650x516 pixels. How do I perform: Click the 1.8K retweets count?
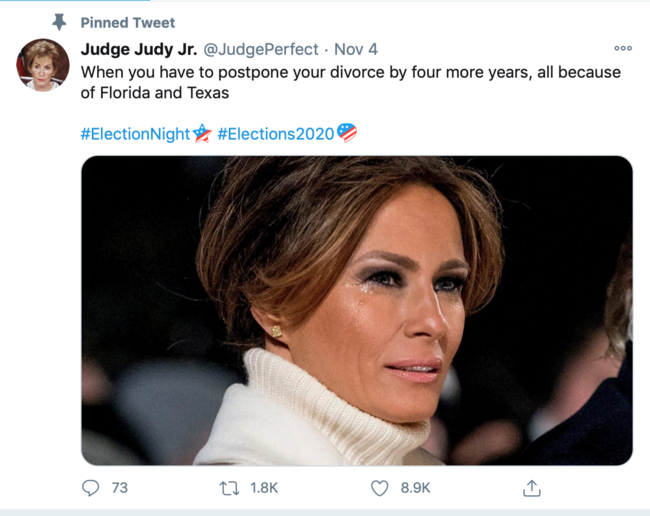(264, 488)
